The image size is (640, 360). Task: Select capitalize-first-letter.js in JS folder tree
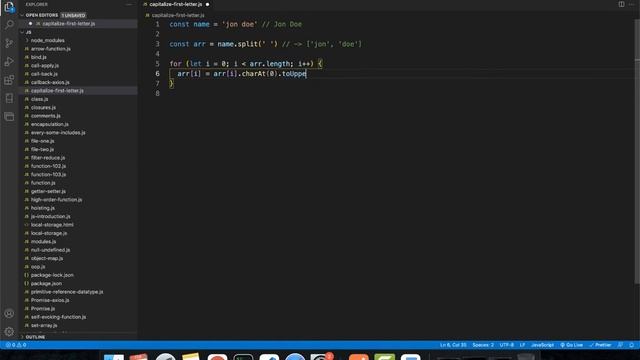click(57, 91)
